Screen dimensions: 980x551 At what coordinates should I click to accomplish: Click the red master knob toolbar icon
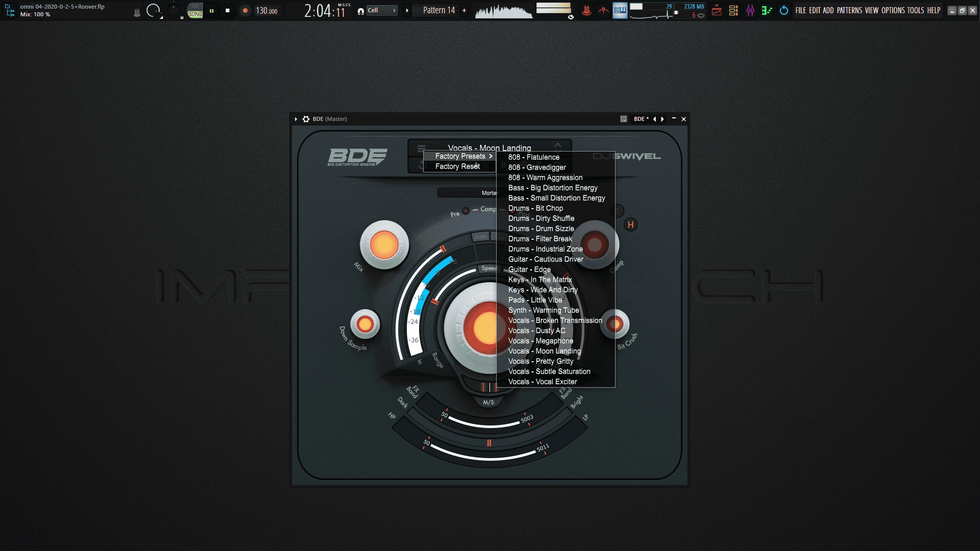coord(586,10)
